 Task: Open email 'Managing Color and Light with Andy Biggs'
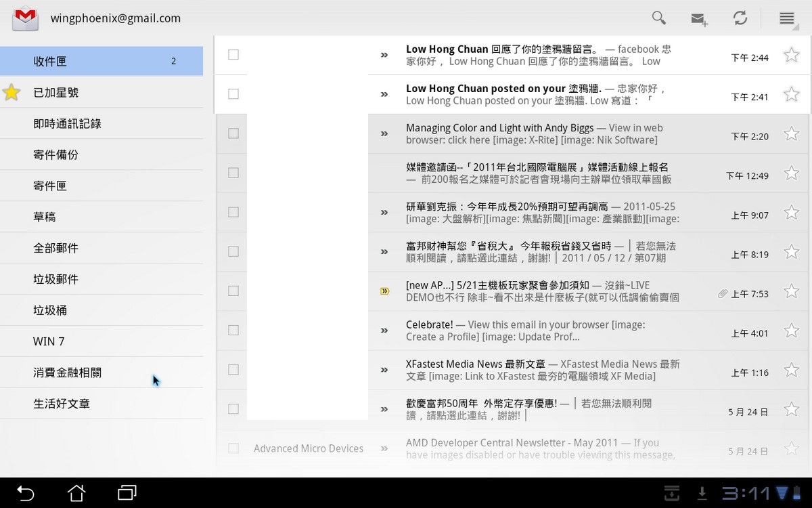pos(500,128)
